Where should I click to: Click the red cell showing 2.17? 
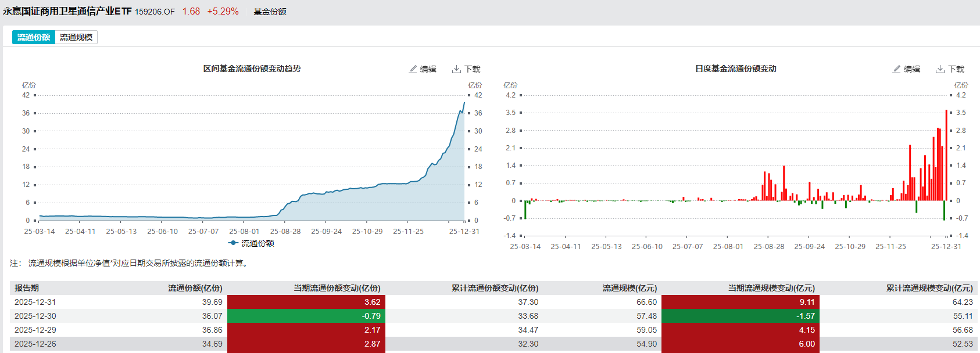[x=306, y=330]
